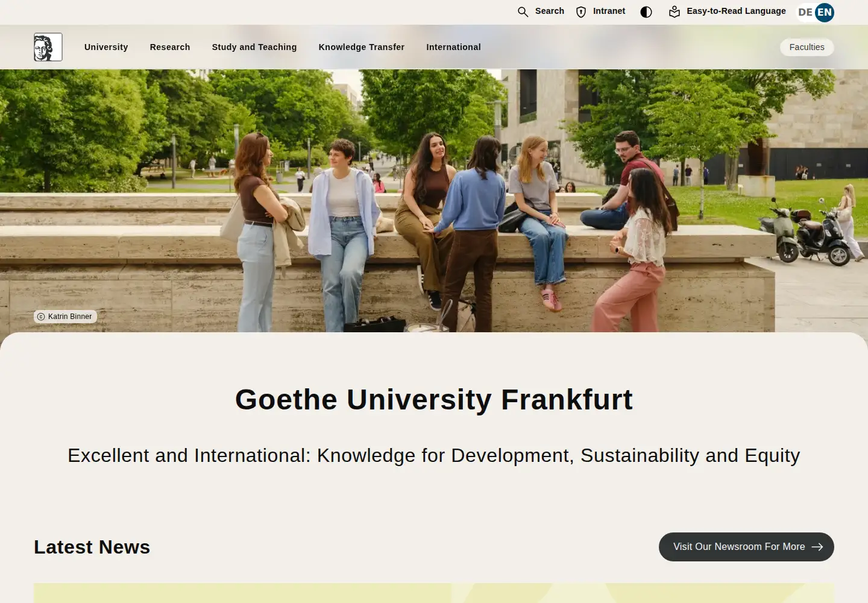
Task: Switch language to DE
Action: pyautogui.click(x=805, y=12)
